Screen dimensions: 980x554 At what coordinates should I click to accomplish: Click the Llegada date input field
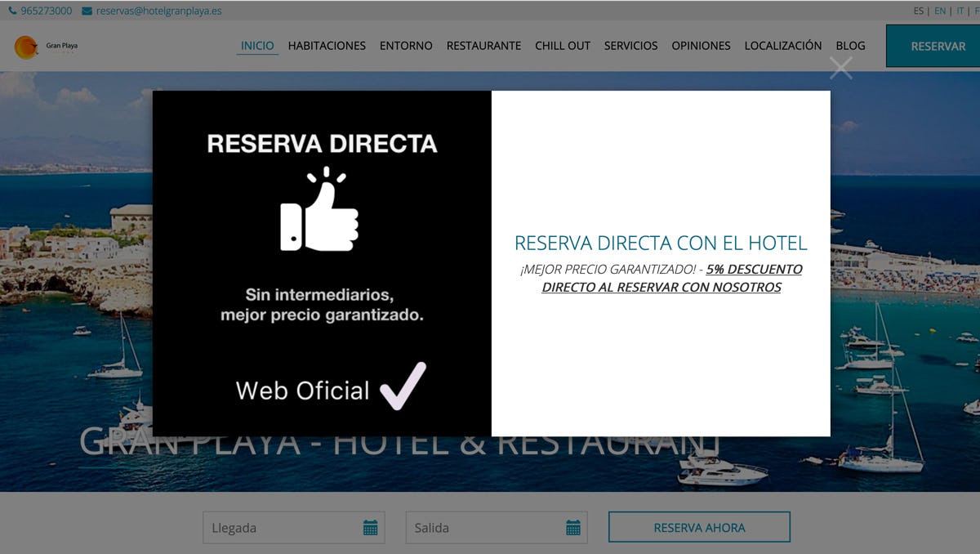click(278, 528)
